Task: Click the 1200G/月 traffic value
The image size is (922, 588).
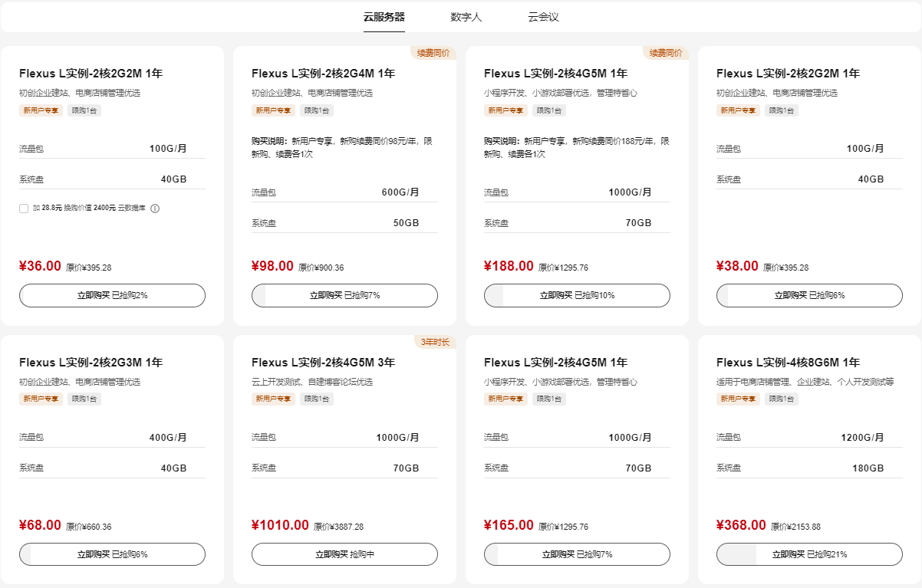Action: coord(862,438)
